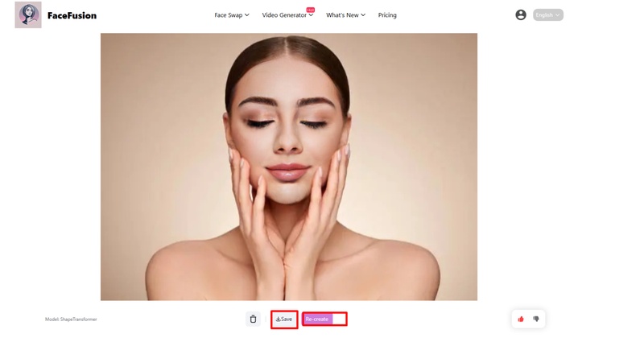Image resolution: width=644 pixels, height=338 pixels.
Task: Expand the Video Generator menu
Action: [x=284, y=15]
